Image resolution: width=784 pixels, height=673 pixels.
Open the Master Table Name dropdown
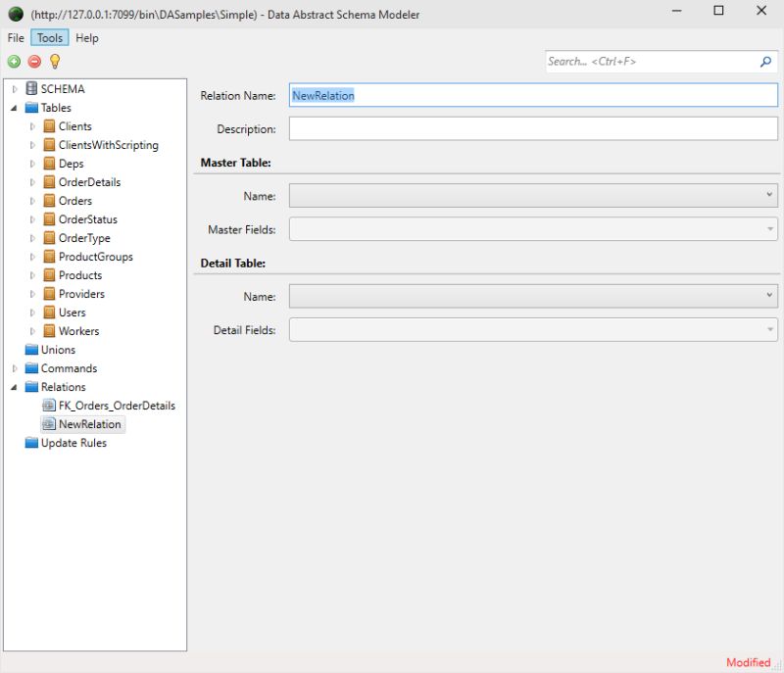(769, 194)
